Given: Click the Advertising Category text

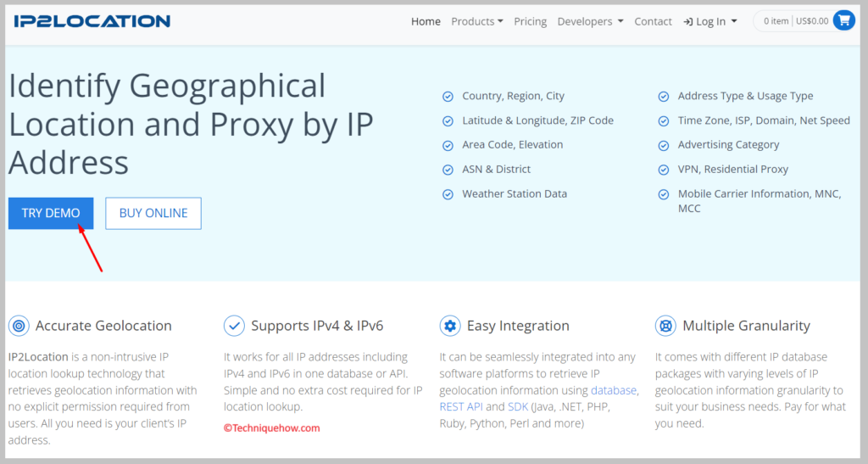Looking at the screenshot, I should 728,145.
